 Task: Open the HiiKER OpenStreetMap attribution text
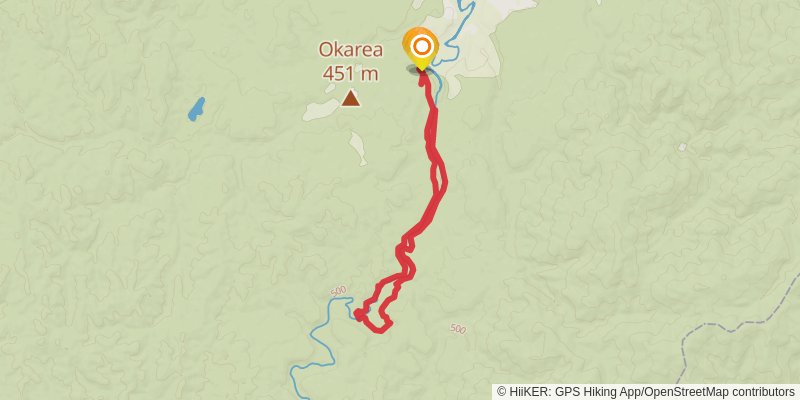coord(646,391)
